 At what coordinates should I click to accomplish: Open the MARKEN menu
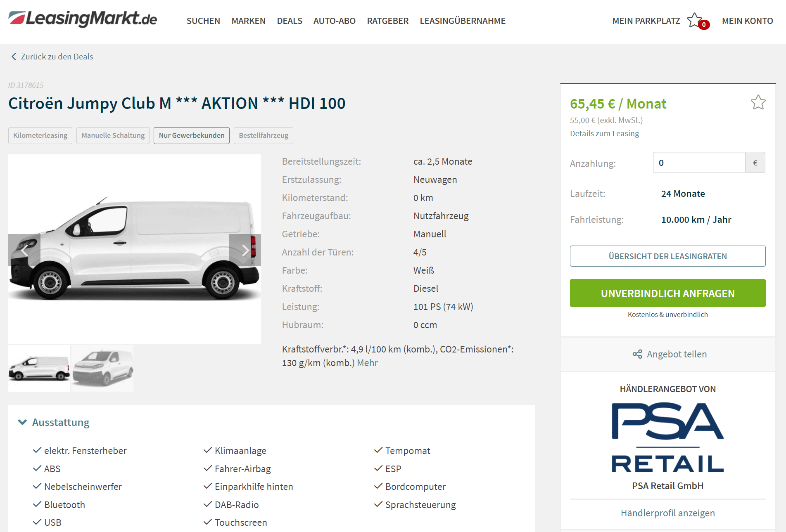[x=249, y=21]
